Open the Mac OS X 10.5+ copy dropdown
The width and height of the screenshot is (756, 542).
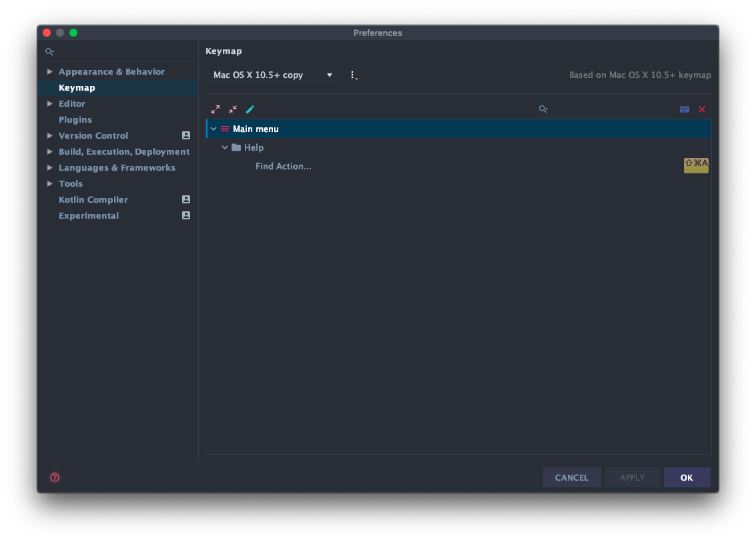272,75
